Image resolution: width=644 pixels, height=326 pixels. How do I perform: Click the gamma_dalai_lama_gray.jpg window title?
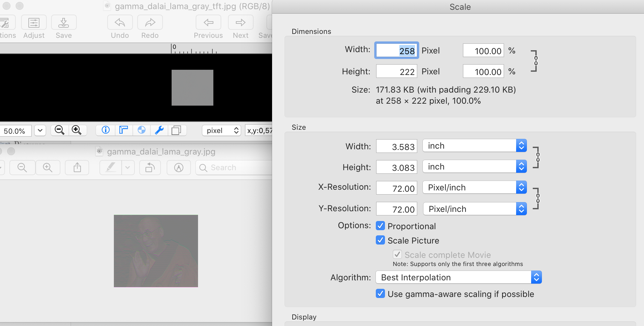[161, 152]
